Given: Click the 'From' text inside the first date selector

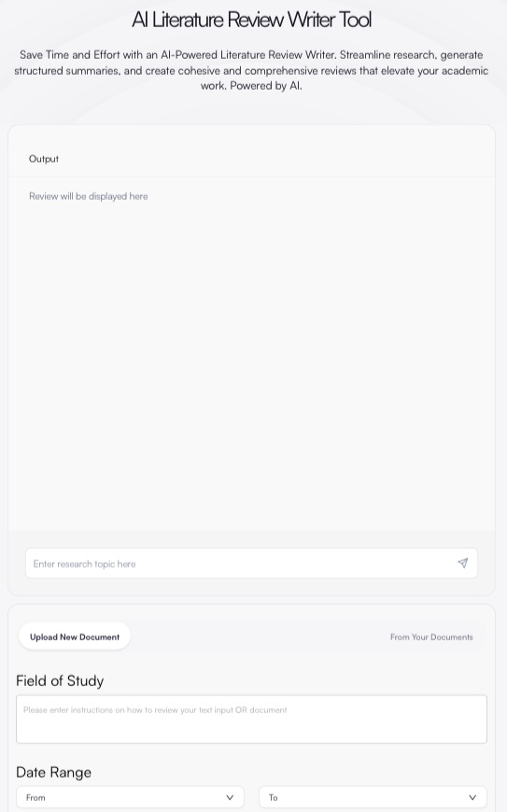Looking at the screenshot, I should (x=35, y=797).
